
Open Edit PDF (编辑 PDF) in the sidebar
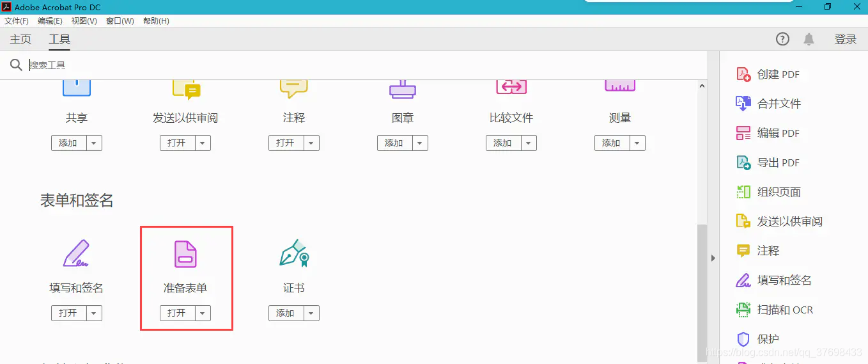tap(769, 133)
